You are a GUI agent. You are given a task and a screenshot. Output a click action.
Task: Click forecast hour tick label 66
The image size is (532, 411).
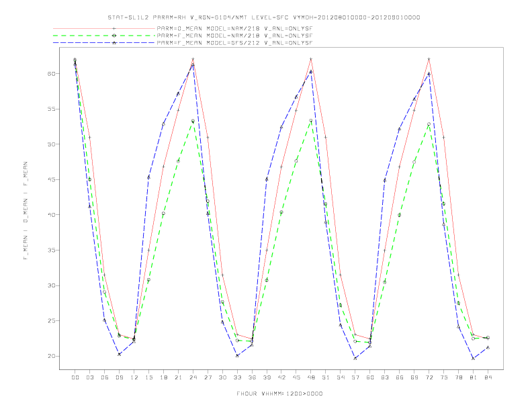click(400, 377)
